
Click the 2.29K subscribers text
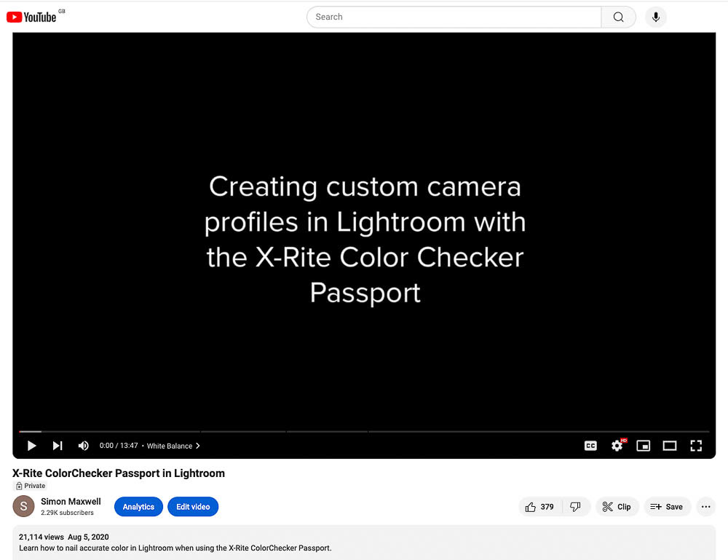point(67,513)
